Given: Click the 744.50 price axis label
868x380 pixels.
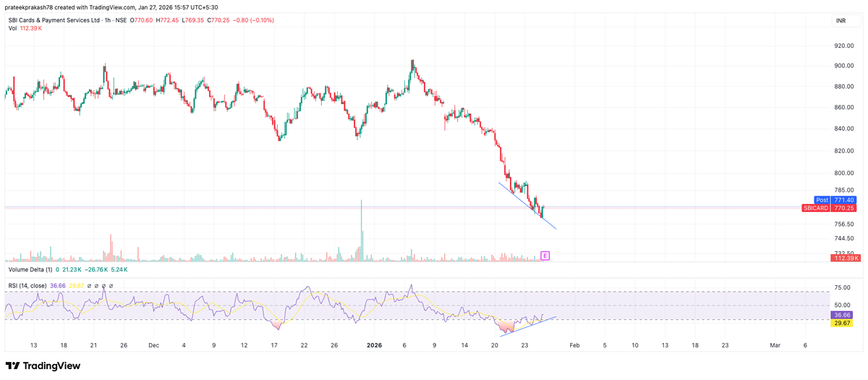Looking at the screenshot, I should [x=843, y=239].
